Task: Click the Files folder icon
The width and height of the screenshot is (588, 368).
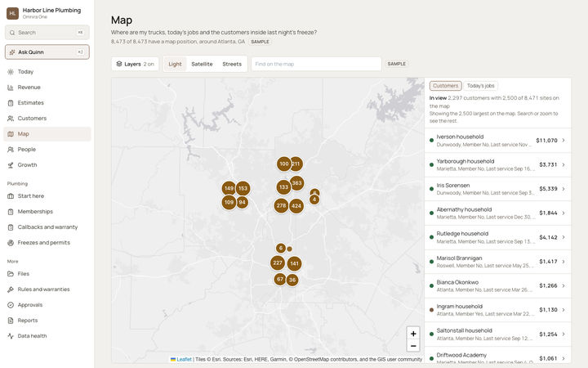Action: tap(11, 274)
